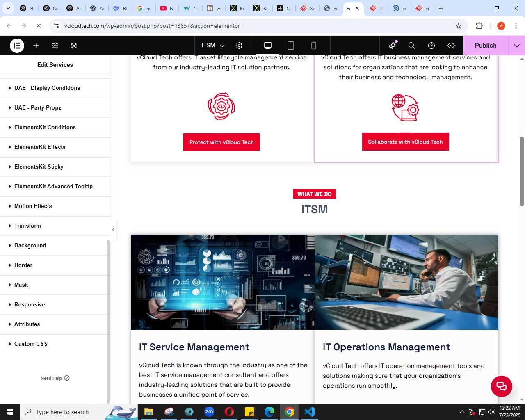Image resolution: width=525 pixels, height=420 pixels.
Task: Click the red globe gear icon
Action: click(405, 107)
